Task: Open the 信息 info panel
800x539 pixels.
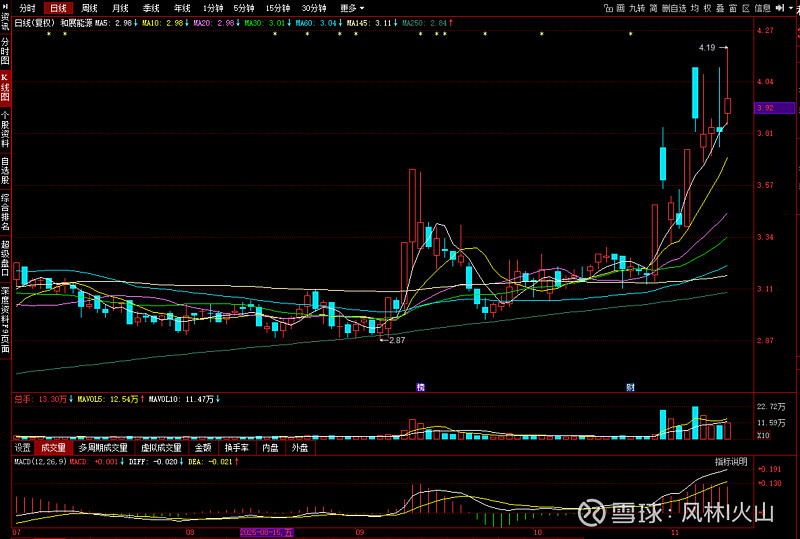Action: [x=762, y=8]
